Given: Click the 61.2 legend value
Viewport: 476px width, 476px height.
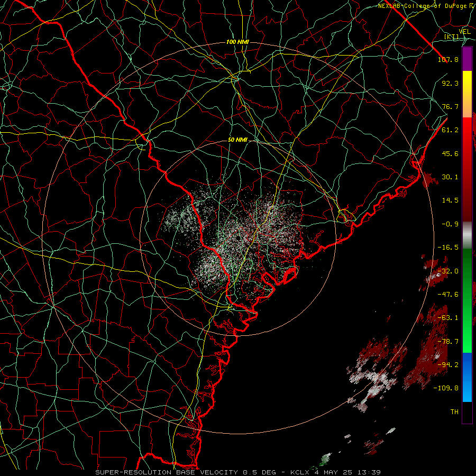Looking at the screenshot, I should coord(450,130).
